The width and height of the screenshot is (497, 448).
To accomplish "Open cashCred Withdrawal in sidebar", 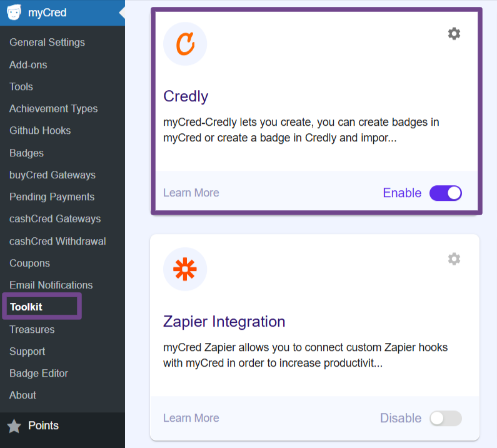I will (x=58, y=241).
